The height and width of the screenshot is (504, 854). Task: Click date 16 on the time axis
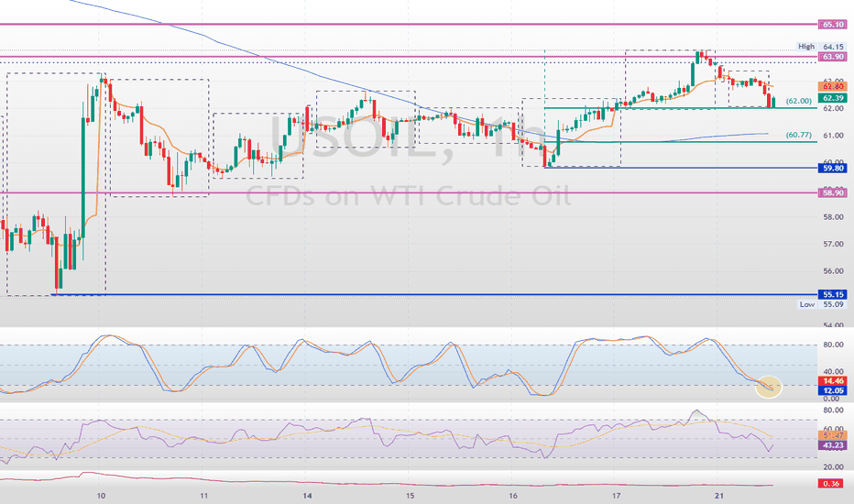(513, 496)
